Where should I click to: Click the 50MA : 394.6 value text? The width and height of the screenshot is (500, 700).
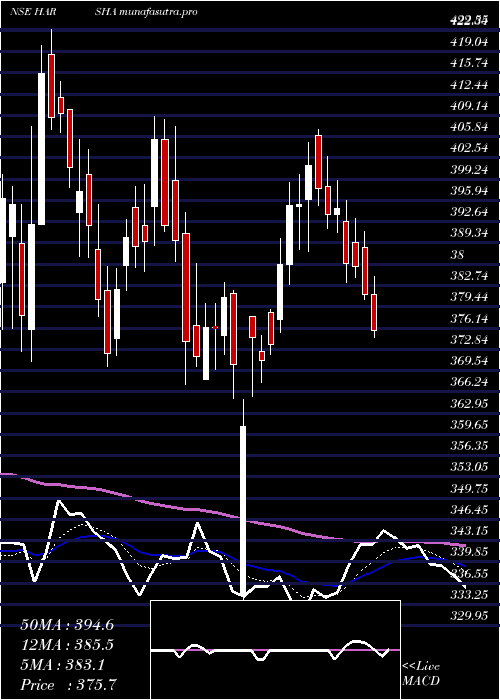67,625
